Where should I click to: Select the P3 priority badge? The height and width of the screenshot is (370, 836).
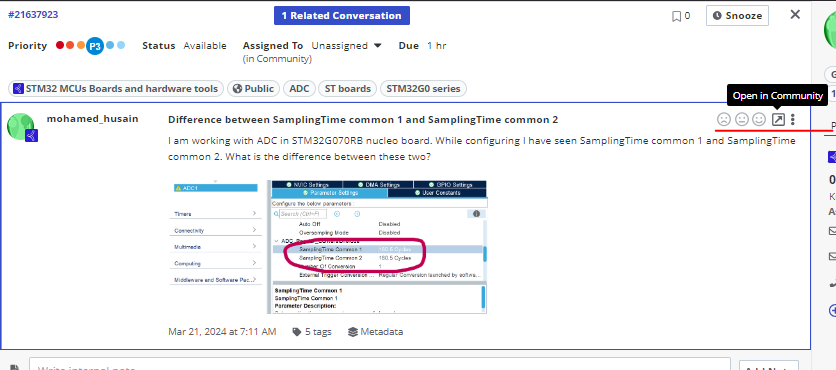click(95, 46)
